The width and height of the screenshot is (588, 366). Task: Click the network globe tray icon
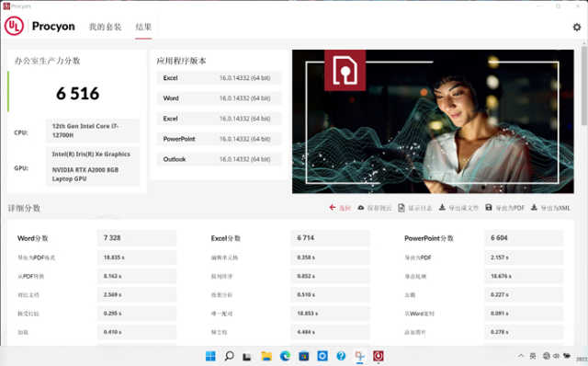click(x=547, y=356)
